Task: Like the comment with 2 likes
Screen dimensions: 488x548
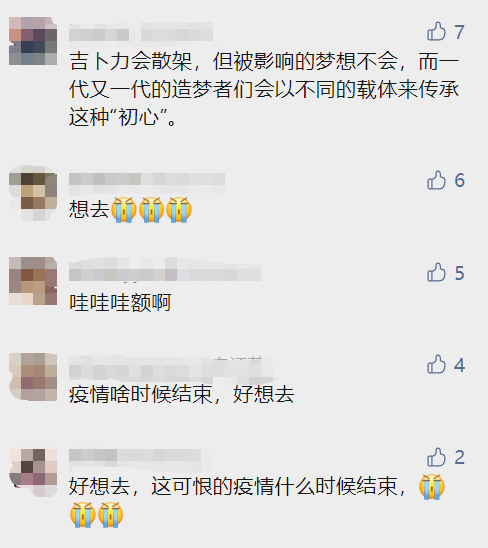Action: (x=436, y=457)
